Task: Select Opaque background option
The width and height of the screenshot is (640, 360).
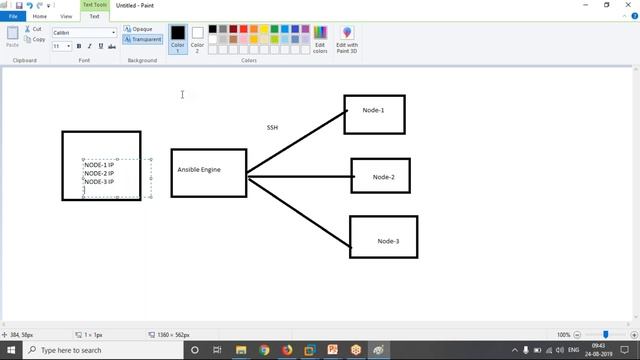Action: (x=138, y=29)
